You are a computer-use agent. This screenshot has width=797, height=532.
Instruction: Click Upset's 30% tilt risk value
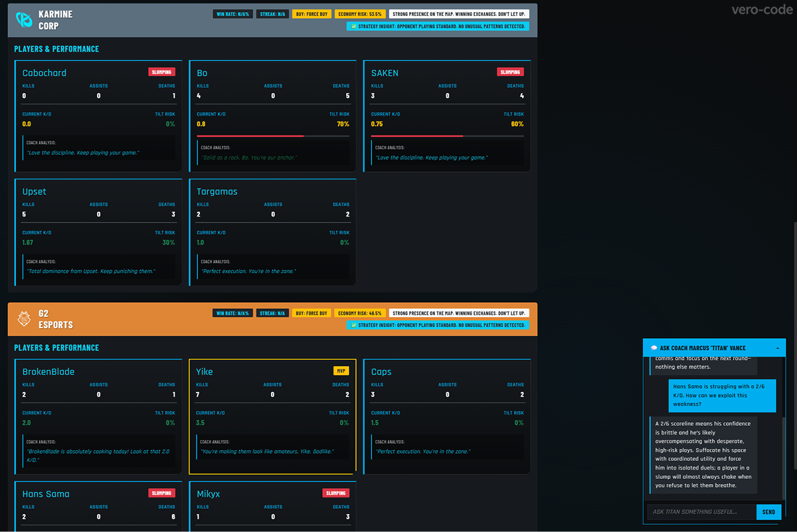(169, 243)
